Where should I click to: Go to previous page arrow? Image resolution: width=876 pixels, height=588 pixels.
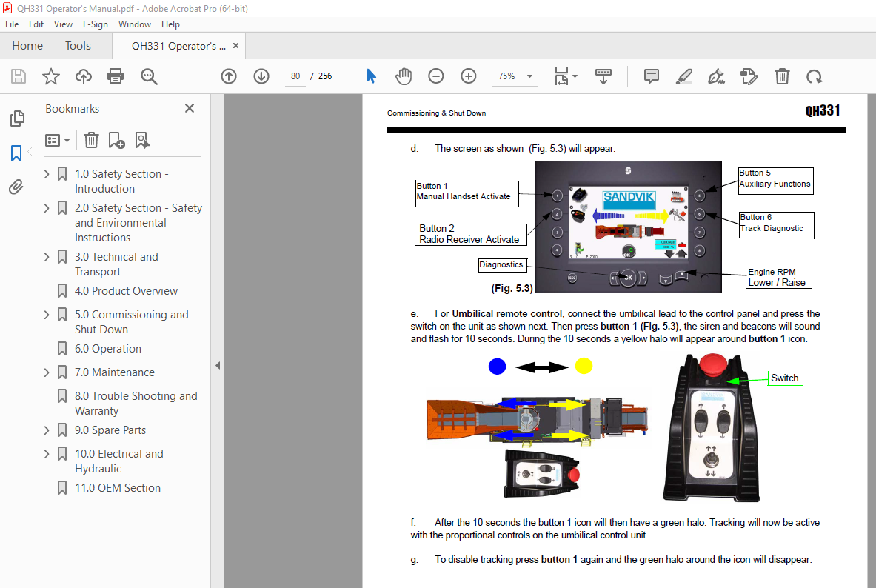[x=229, y=76]
